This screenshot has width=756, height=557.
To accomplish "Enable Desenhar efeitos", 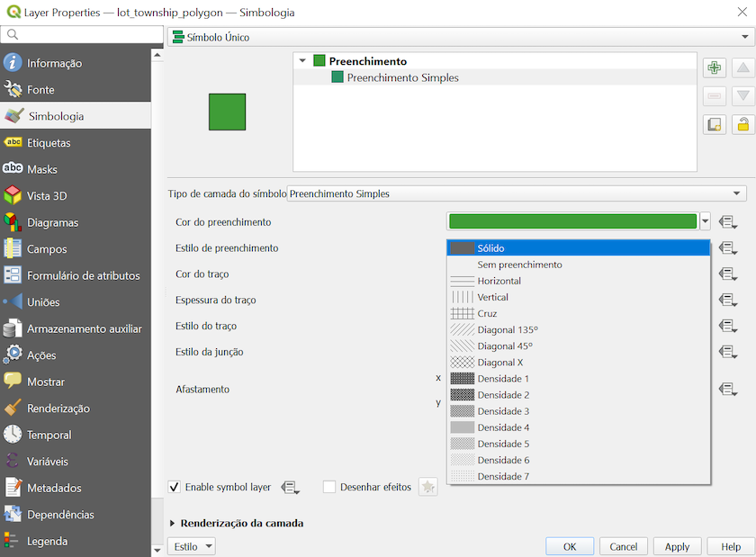I will tap(328, 487).
